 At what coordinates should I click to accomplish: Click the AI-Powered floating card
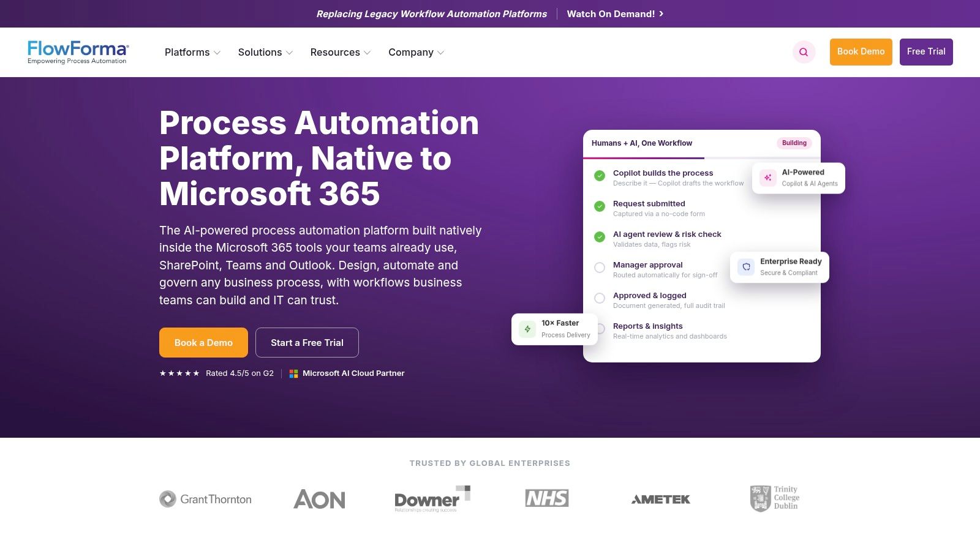pyautogui.click(x=799, y=178)
